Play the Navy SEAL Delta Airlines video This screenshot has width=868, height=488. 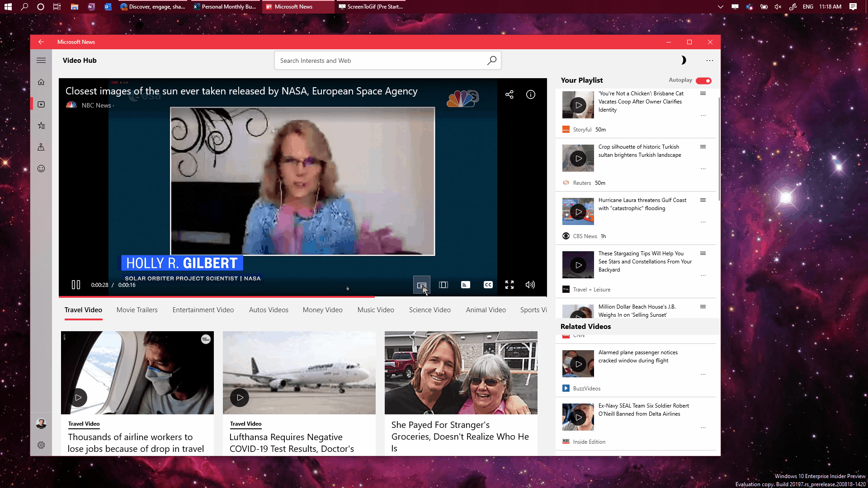click(x=578, y=418)
